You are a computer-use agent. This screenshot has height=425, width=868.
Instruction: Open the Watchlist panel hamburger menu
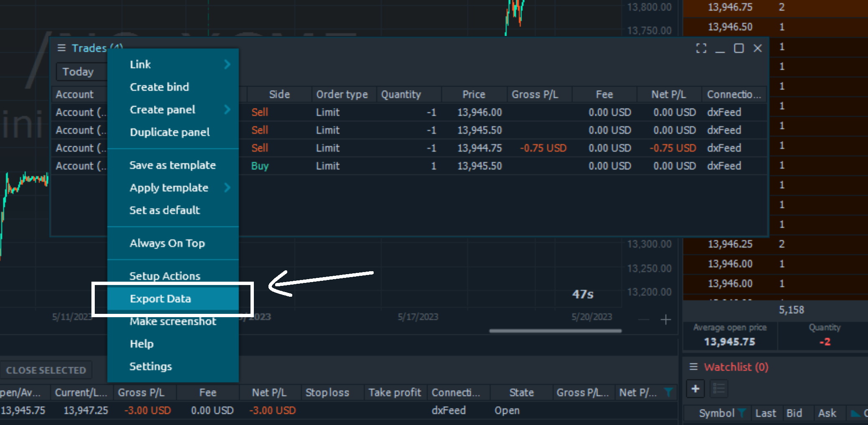point(693,367)
